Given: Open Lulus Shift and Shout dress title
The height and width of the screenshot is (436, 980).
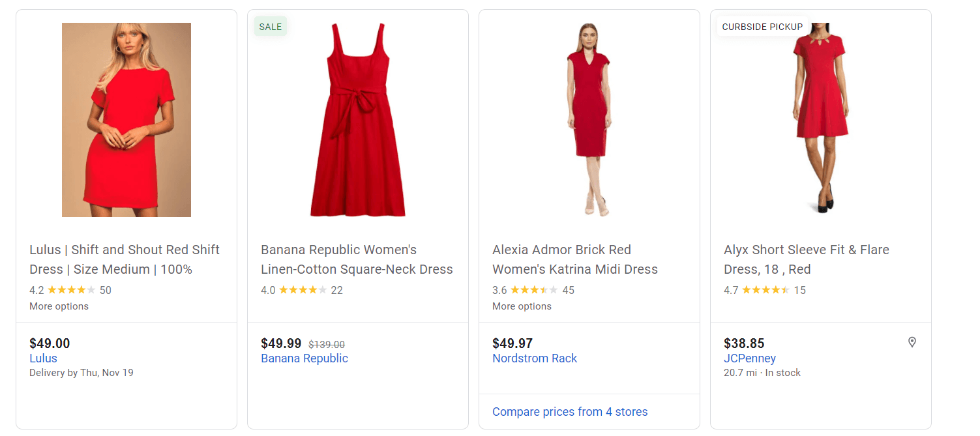Looking at the screenshot, I should click(125, 259).
